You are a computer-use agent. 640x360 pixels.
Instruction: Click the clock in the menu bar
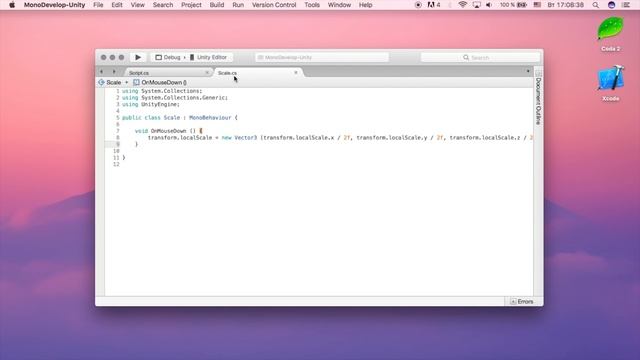[x=565, y=5]
